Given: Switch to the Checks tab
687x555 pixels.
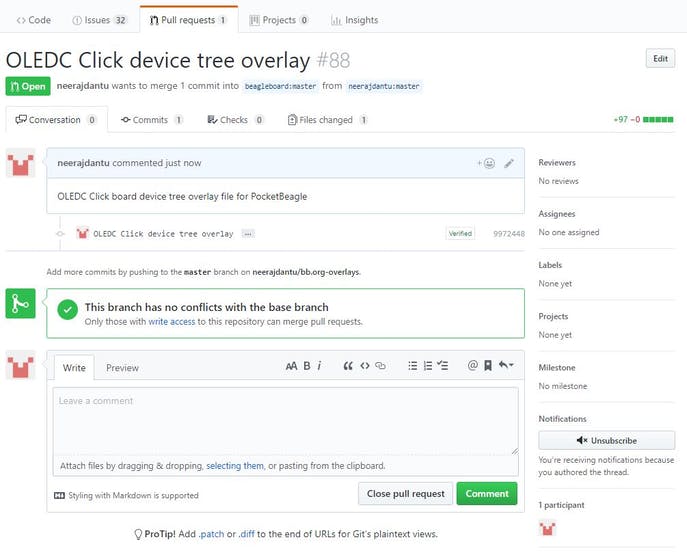Looking at the screenshot, I should pyautogui.click(x=235, y=120).
